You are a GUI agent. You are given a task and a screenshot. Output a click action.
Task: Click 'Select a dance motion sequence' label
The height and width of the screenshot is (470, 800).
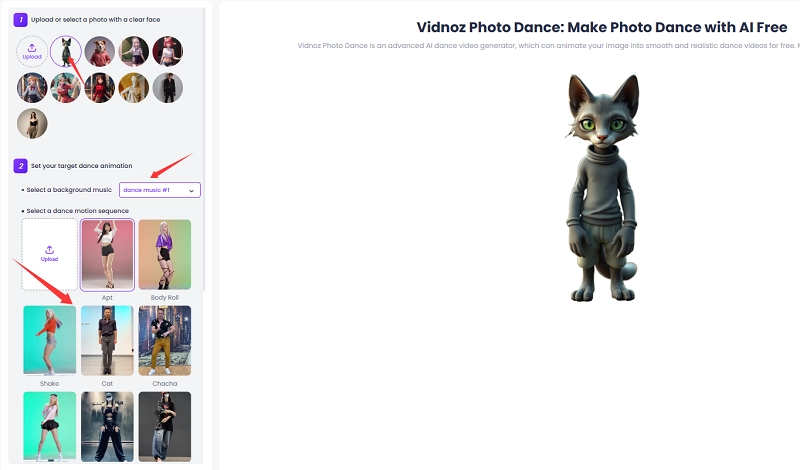click(x=78, y=211)
